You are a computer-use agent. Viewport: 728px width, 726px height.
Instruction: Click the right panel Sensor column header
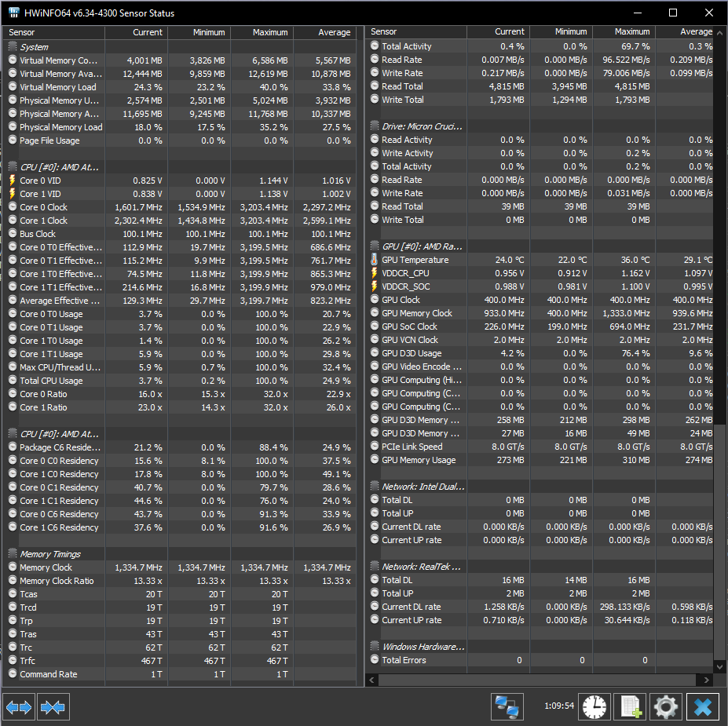pyautogui.click(x=416, y=31)
